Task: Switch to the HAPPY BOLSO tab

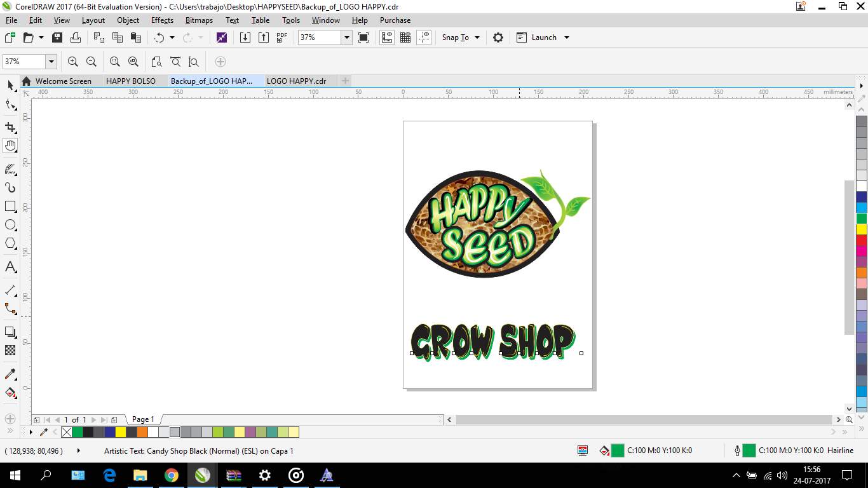Action: tap(131, 81)
